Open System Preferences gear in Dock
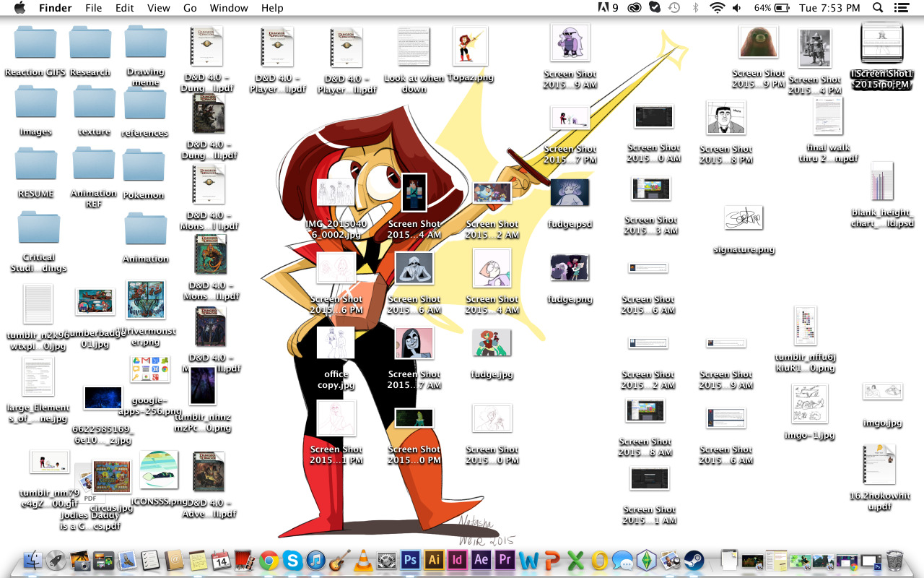The width and height of the screenshot is (924, 578). [387, 560]
